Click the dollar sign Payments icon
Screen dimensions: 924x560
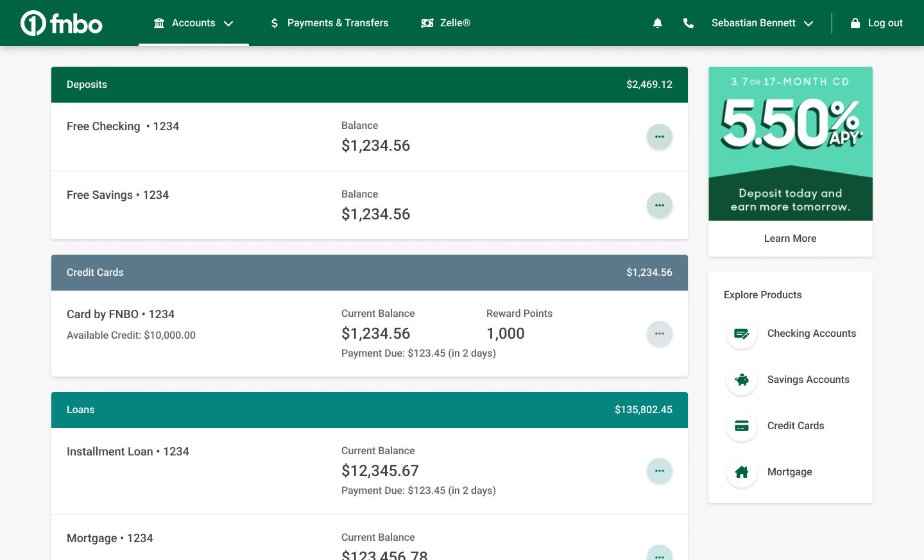[x=275, y=23]
